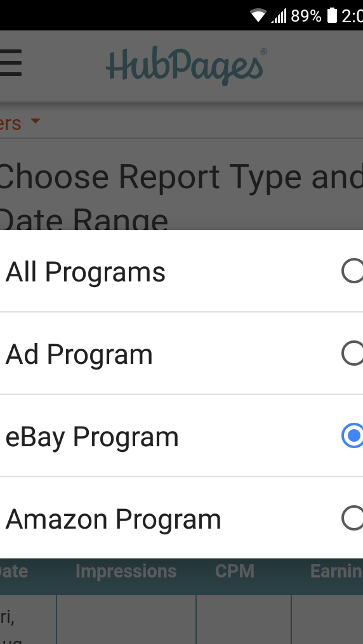
Task: Select the Amazon Program radio button
Action: (352, 518)
